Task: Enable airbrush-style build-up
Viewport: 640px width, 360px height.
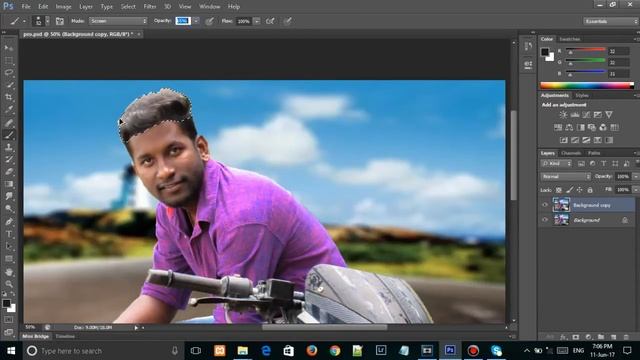Action: [x=270, y=21]
